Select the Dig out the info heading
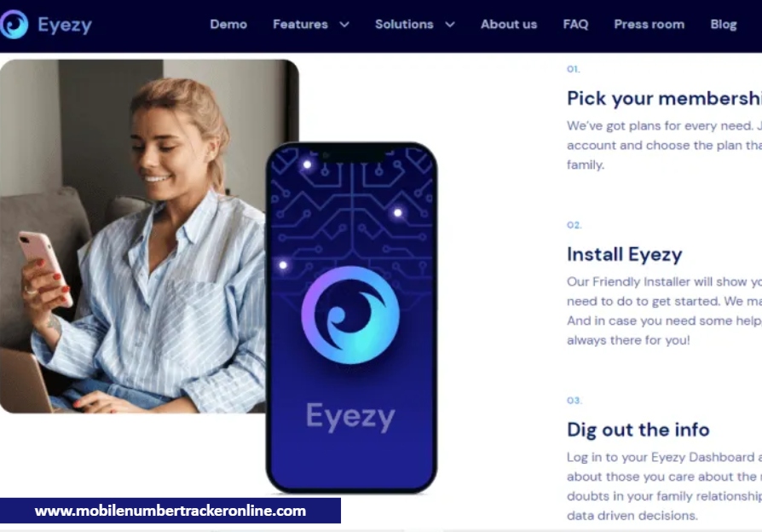Viewport: 762px width, 532px height. coord(638,430)
